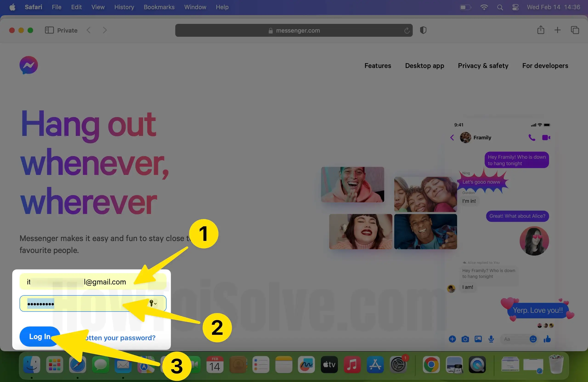The image size is (588, 382).
Task: Show tab overview icon
Action: click(575, 30)
